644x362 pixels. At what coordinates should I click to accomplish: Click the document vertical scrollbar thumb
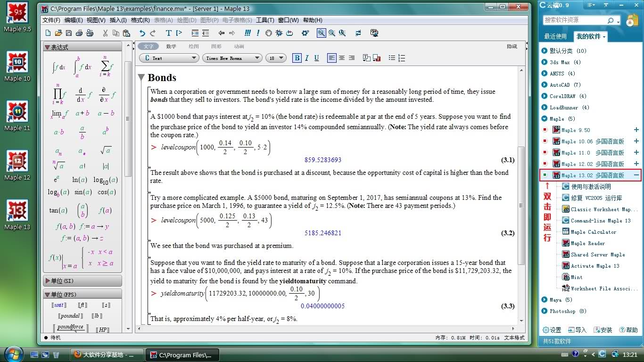[x=521, y=206]
